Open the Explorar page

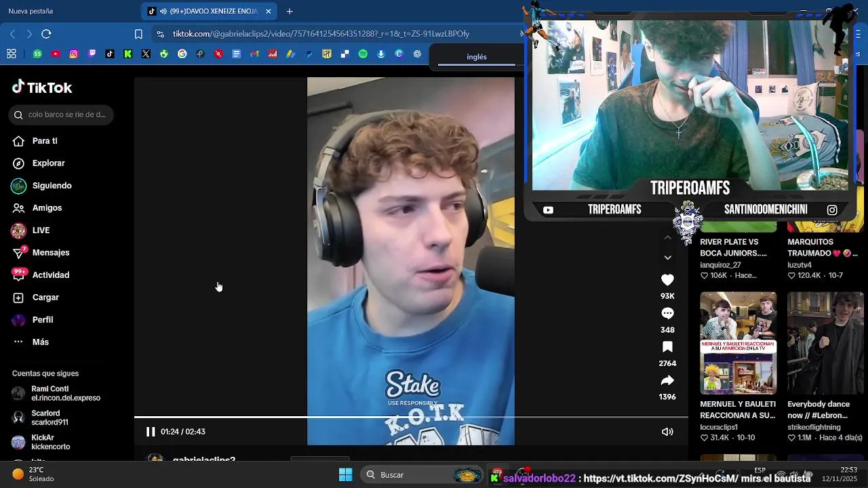(48, 163)
